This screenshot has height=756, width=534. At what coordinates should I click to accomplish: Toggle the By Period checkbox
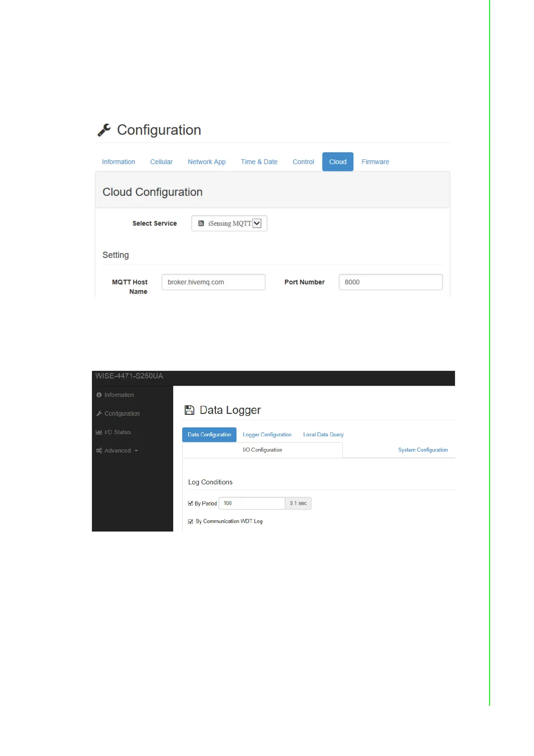pyautogui.click(x=191, y=503)
